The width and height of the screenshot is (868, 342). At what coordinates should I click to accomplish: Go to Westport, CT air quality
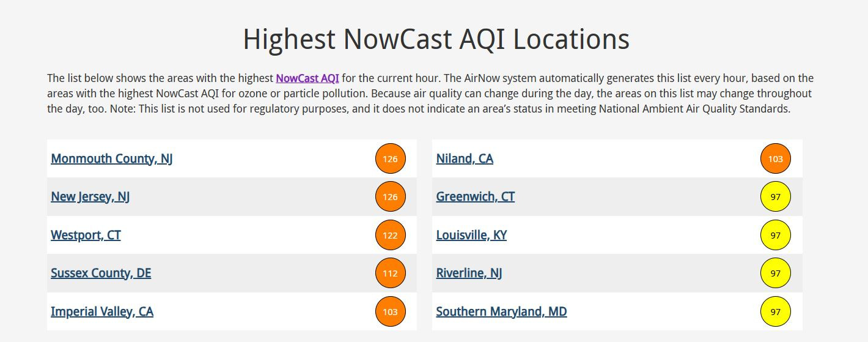(x=86, y=235)
